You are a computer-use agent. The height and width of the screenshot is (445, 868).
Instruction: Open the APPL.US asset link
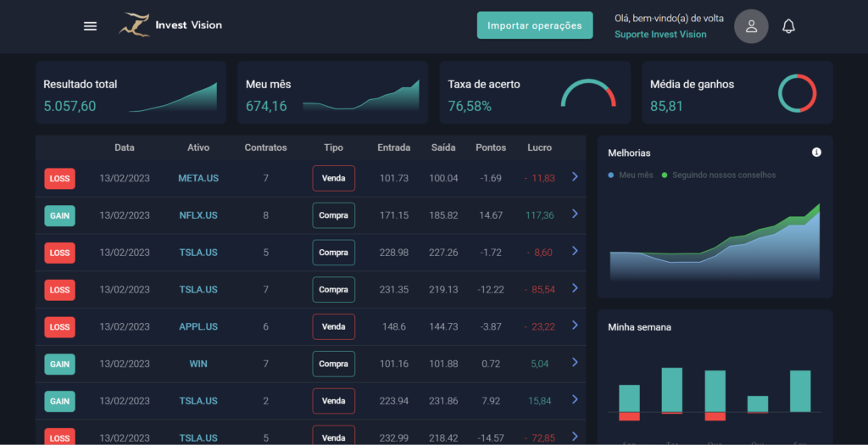(198, 326)
